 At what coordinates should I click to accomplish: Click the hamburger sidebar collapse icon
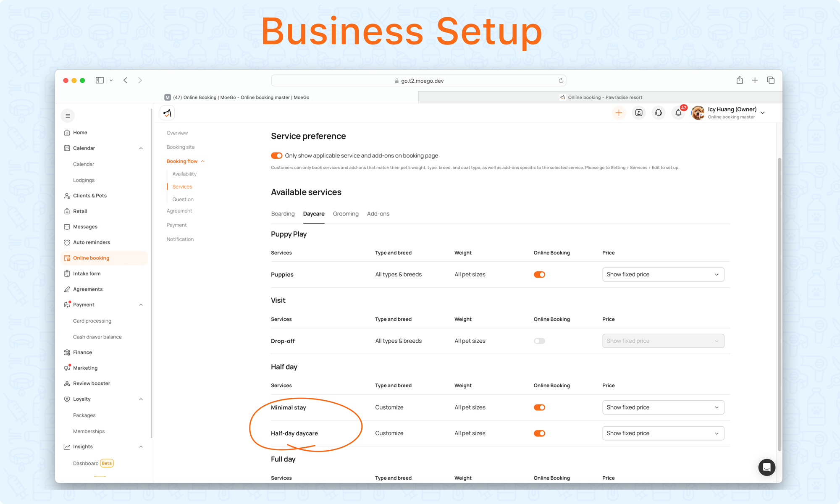pos(68,116)
